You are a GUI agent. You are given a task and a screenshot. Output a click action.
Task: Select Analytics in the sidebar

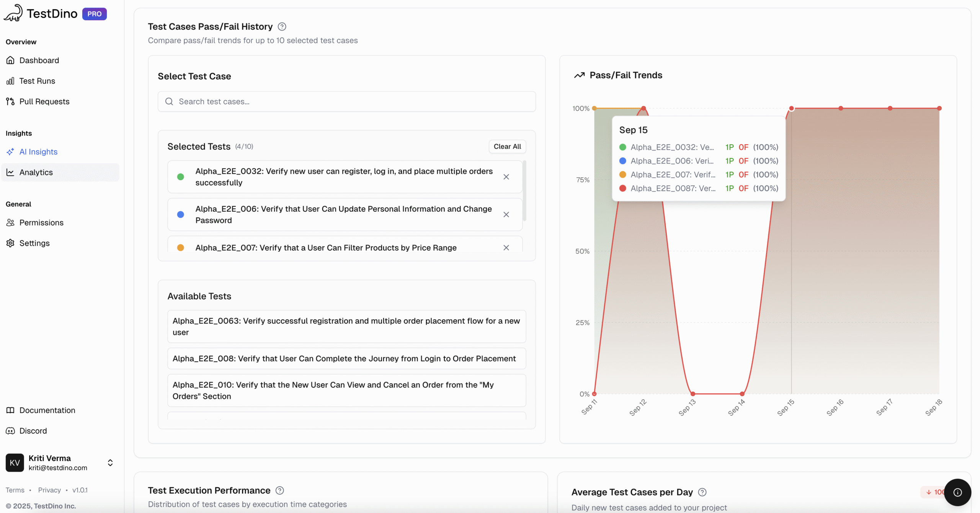(36, 172)
